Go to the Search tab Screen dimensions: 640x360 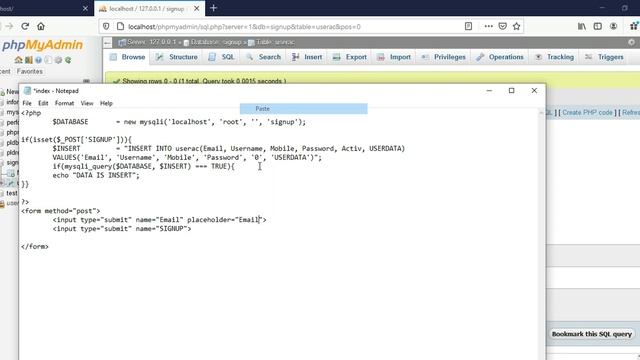(263, 57)
